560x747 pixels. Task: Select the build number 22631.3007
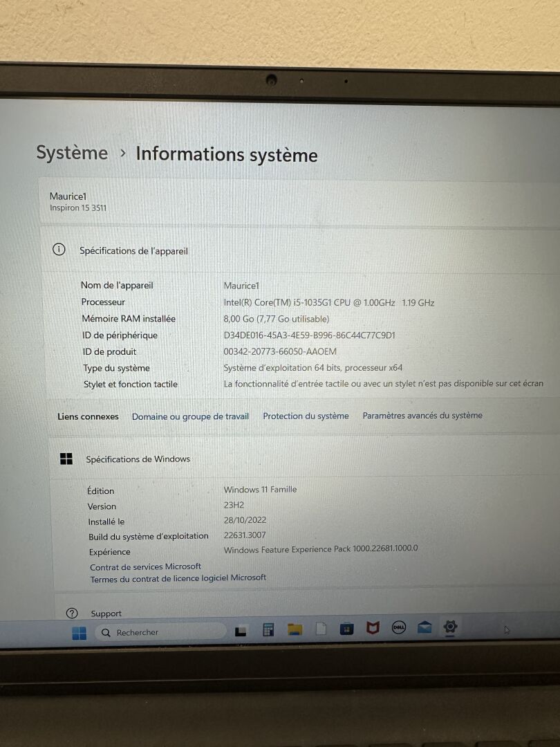tap(245, 535)
